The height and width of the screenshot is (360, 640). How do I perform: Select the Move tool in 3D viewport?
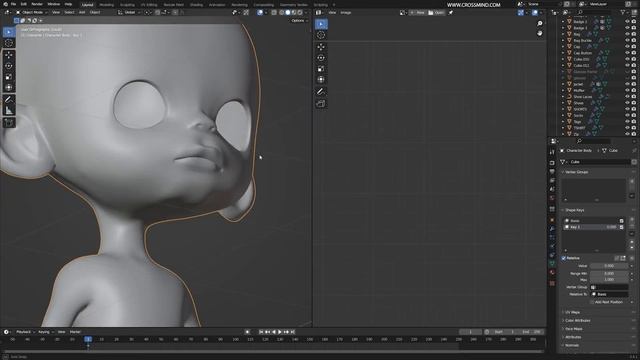(x=9, y=55)
